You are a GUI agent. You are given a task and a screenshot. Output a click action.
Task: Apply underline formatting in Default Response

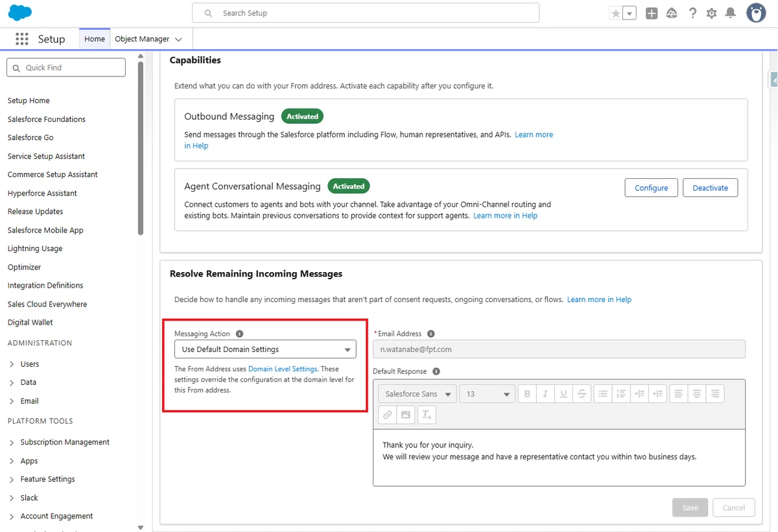(563, 394)
